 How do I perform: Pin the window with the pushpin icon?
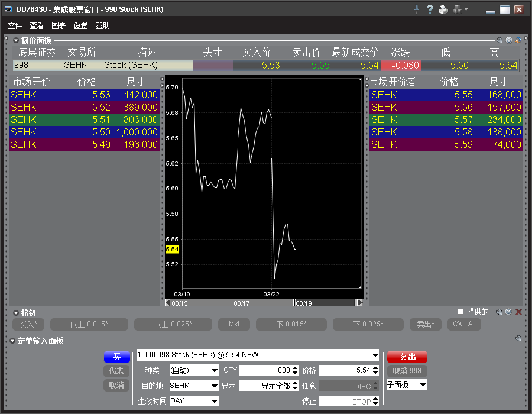417,9
